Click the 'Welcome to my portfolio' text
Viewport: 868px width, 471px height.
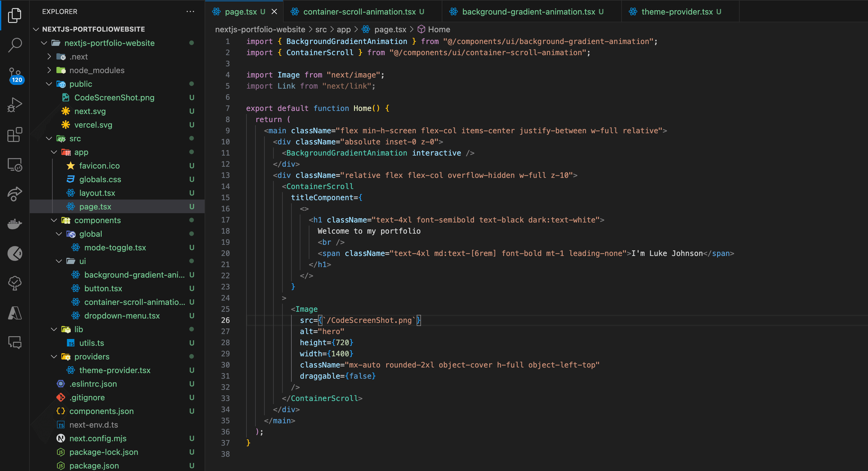tap(369, 231)
